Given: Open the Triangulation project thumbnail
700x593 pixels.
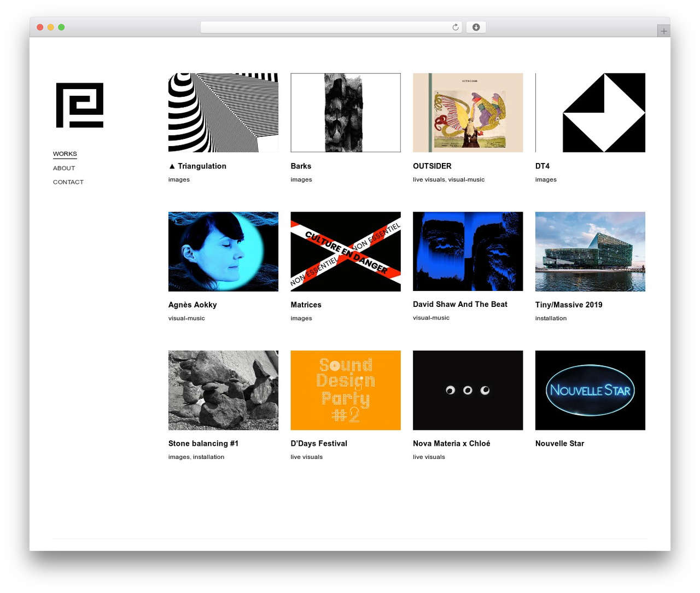Looking at the screenshot, I should click(x=223, y=113).
